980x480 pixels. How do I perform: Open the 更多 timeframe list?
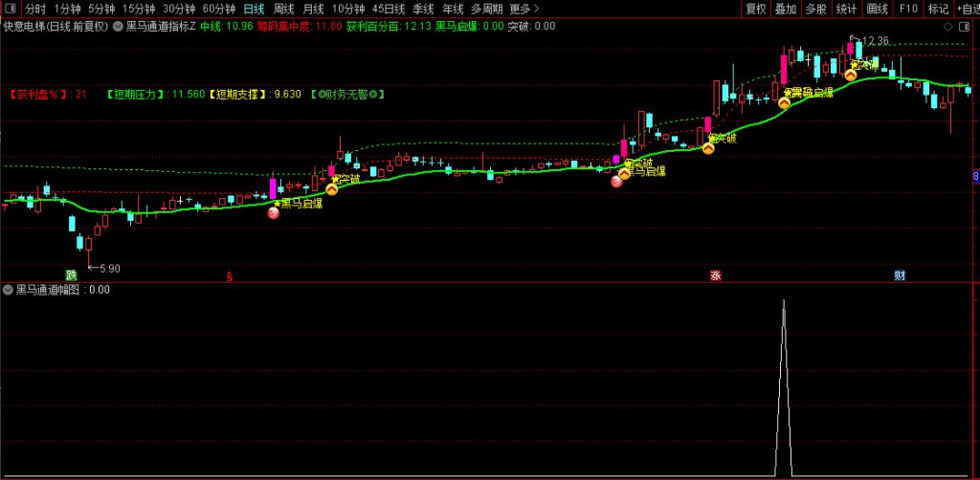(x=524, y=9)
